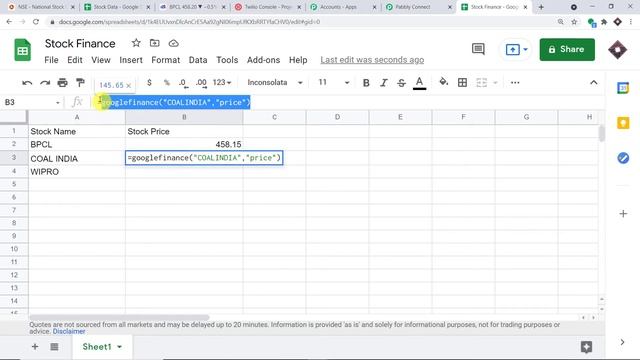Open the Help menu
640x360 pixels.
point(298,60)
